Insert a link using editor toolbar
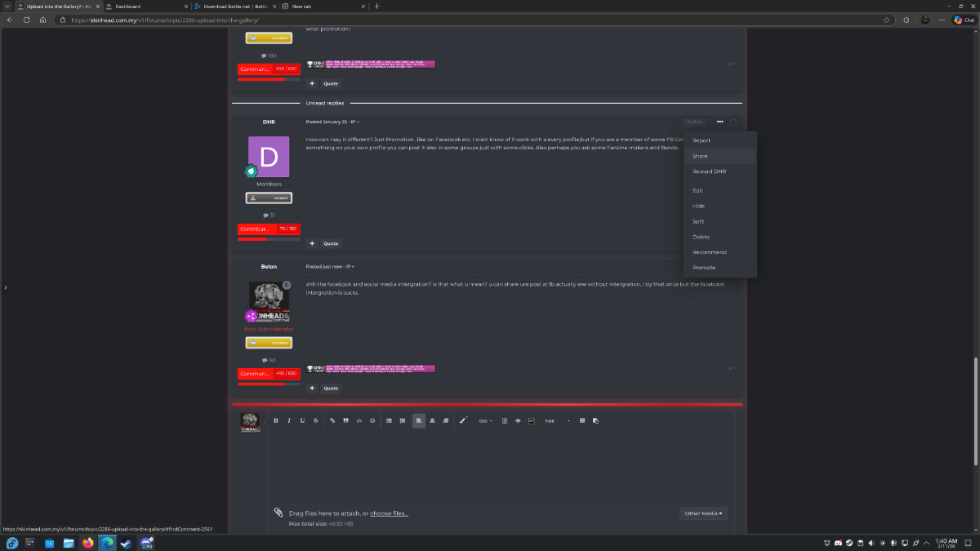This screenshot has height=551, width=980. tap(332, 420)
